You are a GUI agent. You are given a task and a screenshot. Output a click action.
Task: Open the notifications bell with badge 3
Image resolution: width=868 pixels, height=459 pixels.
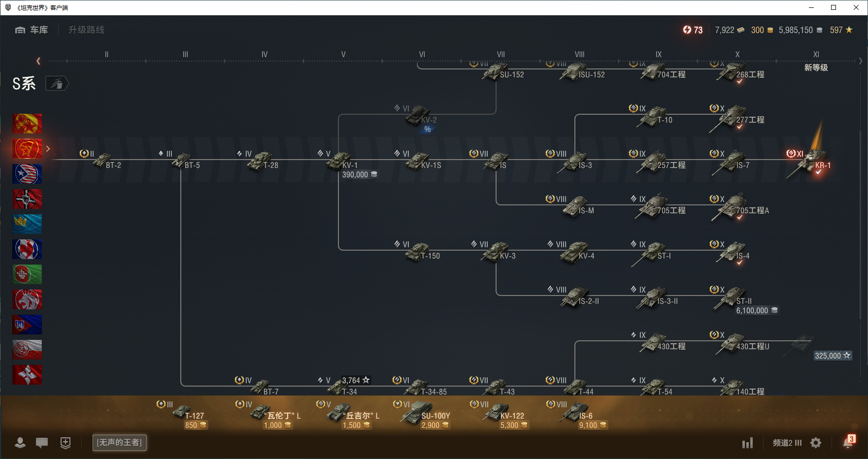848,442
